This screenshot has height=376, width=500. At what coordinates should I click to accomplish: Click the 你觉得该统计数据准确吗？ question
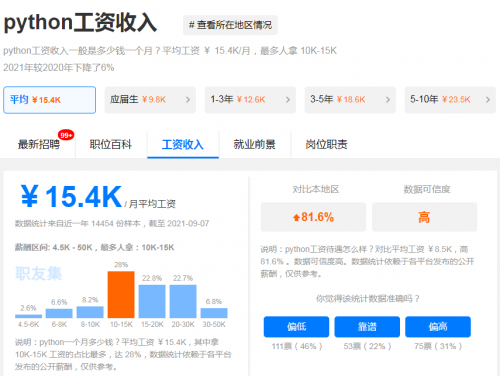(x=368, y=298)
